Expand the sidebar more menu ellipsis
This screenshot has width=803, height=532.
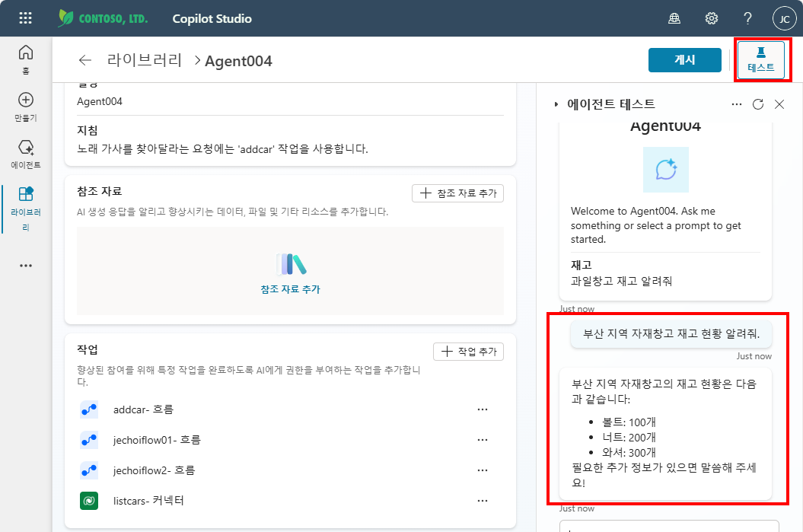[x=26, y=266]
